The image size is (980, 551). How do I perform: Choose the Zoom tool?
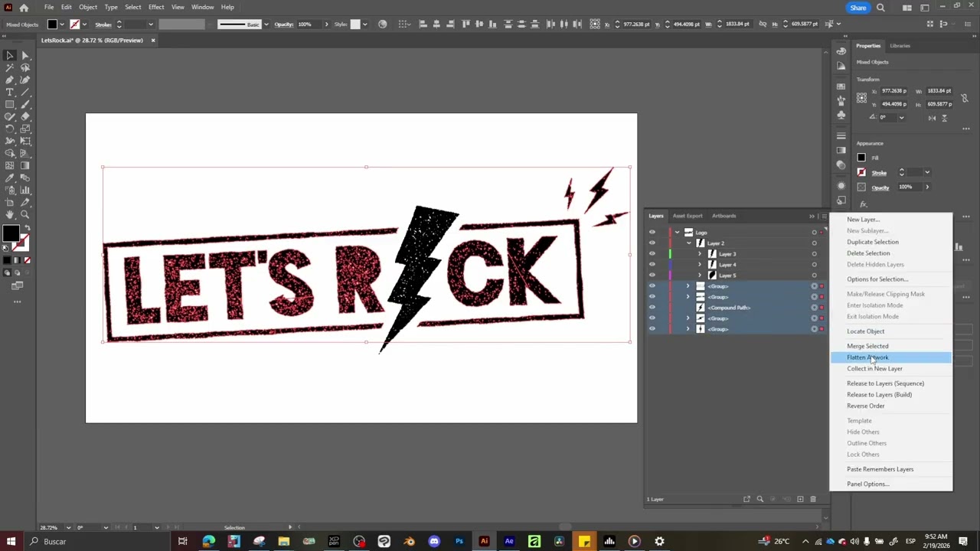pos(24,215)
